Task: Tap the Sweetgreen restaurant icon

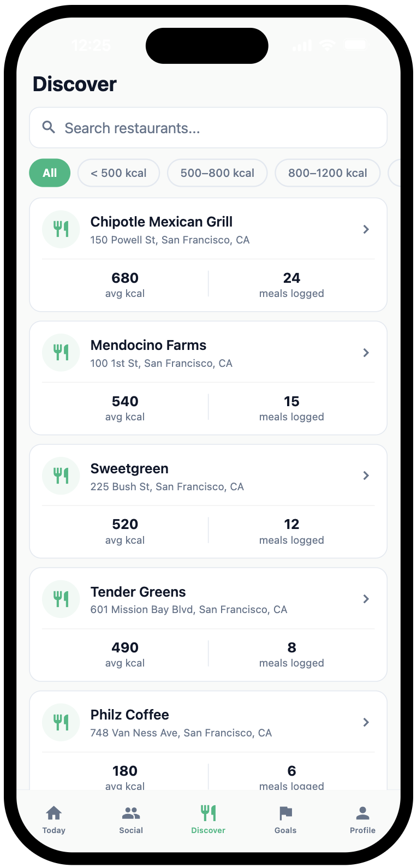Action: tap(61, 475)
